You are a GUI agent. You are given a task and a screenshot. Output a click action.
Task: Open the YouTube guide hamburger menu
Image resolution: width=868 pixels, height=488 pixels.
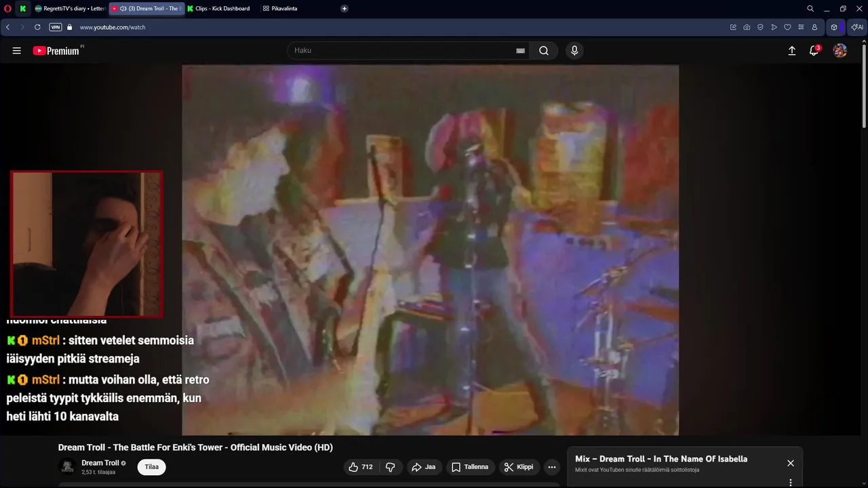(17, 51)
